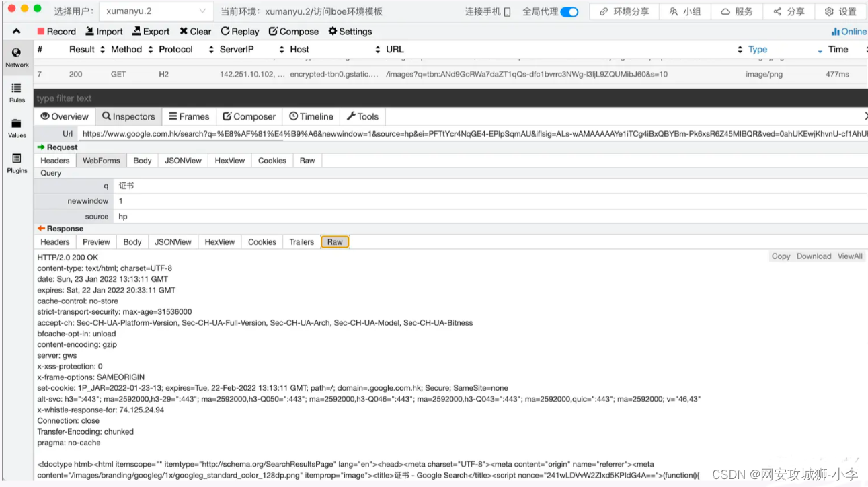Select the request Cookies tab
This screenshot has height=487, width=868.
click(x=272, y=161)
